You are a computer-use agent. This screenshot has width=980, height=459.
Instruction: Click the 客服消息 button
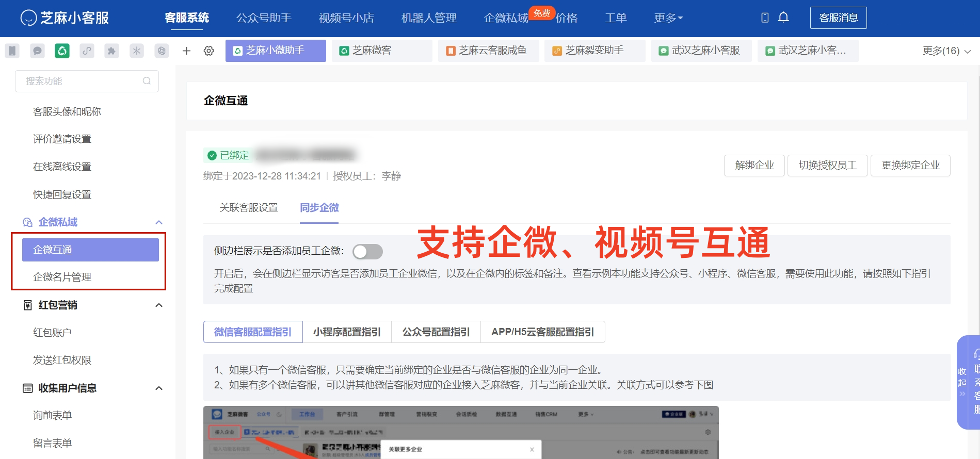(839, 18)
